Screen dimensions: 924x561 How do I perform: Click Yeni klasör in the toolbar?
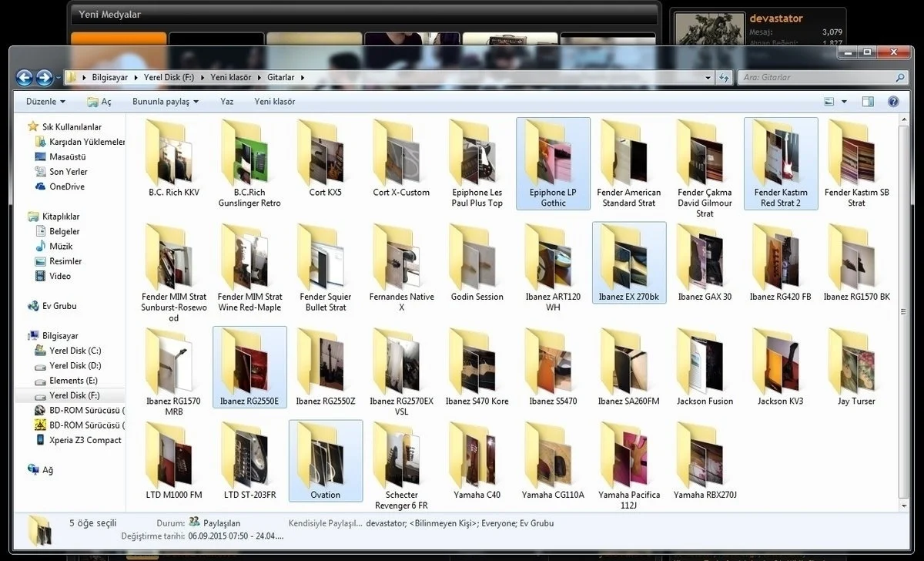274,102
